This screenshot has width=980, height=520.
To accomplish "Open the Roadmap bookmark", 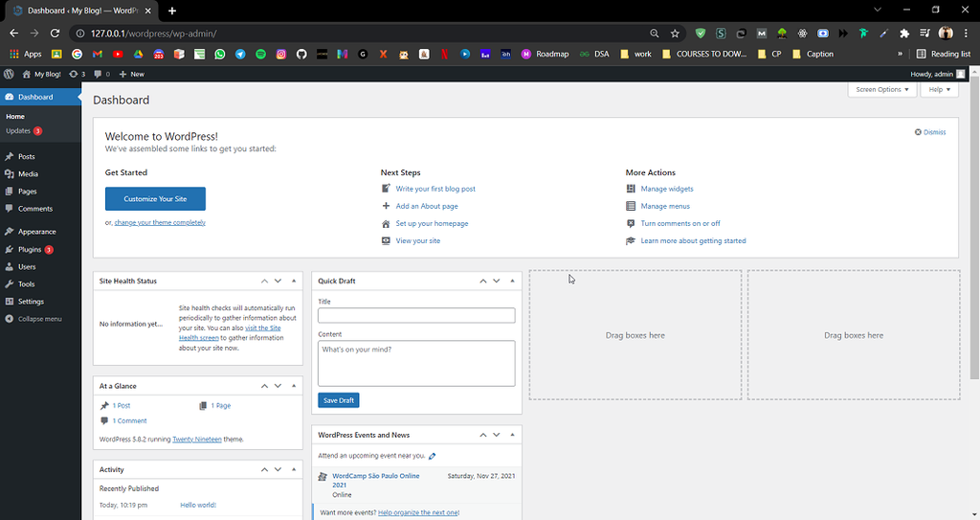I will (545, 54).
